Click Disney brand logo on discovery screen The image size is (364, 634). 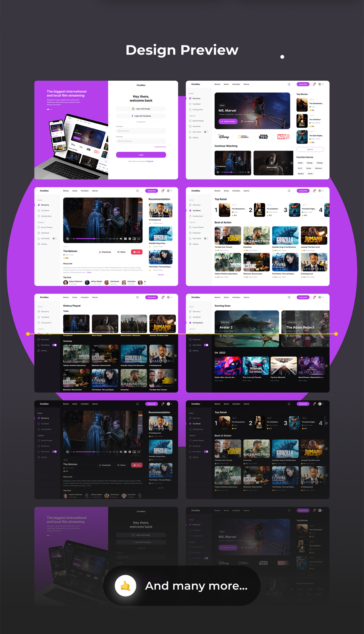pos(224,137)
